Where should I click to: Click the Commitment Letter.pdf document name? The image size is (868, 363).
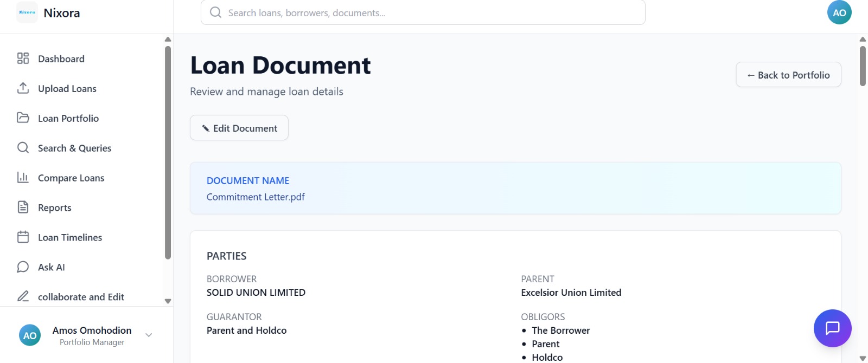pos(256,197)
